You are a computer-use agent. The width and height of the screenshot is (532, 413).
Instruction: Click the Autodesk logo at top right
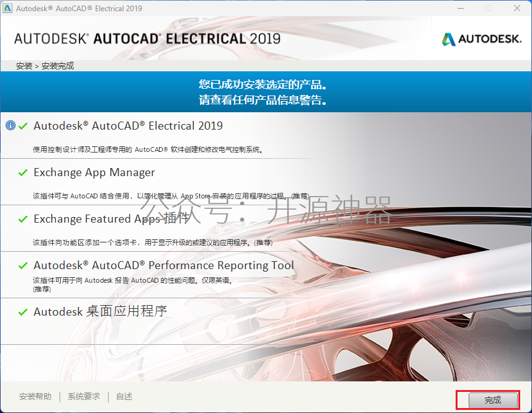[482, 39]
